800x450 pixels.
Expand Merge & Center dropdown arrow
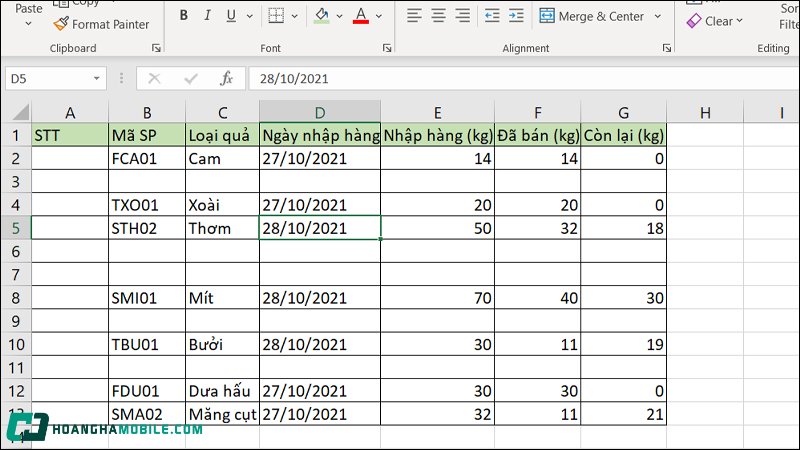[658, 16]
